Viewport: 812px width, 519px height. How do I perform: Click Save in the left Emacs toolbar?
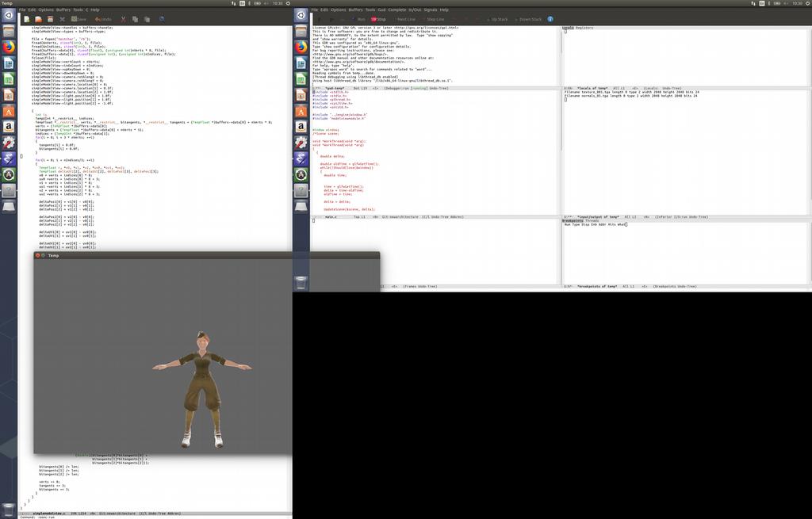click(79, 19)
